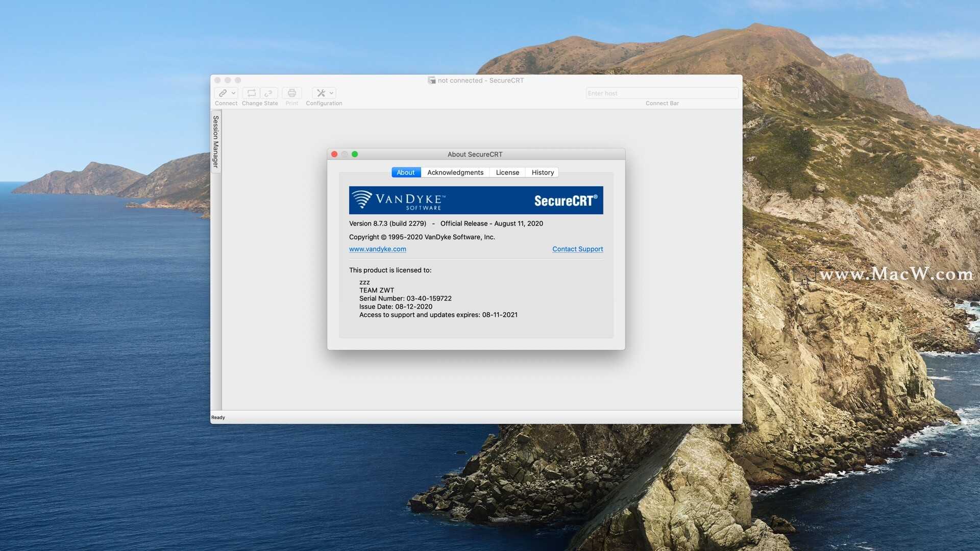Click the Serial Number line
Image resolution: width=980 pixels, height=551 pixels.
[x=405, y=298]
